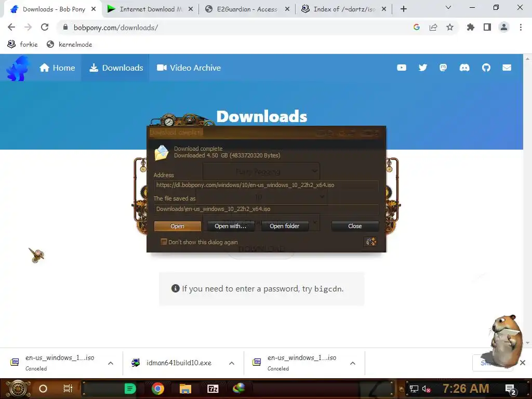This screenshot has width=532, height=399.
Task: Close the download complete dialog with Close
Action: [x=355, y=226]
